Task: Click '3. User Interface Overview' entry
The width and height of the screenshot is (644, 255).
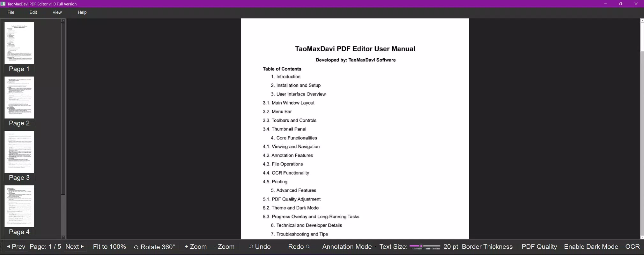Action: tap(298, 94)
